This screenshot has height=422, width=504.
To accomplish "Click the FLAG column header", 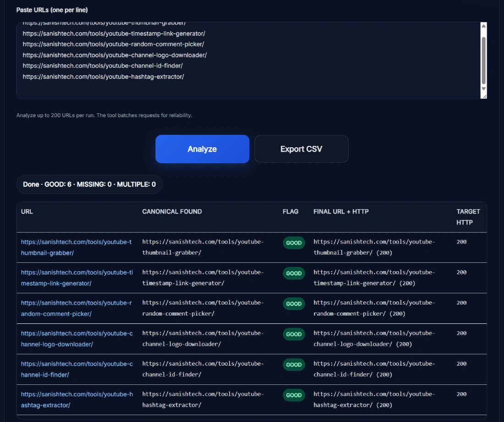I will point(290,211).
